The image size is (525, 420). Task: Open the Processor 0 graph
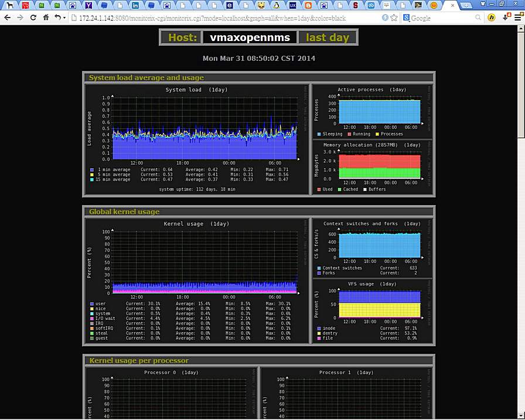click(x=171, y=394)
